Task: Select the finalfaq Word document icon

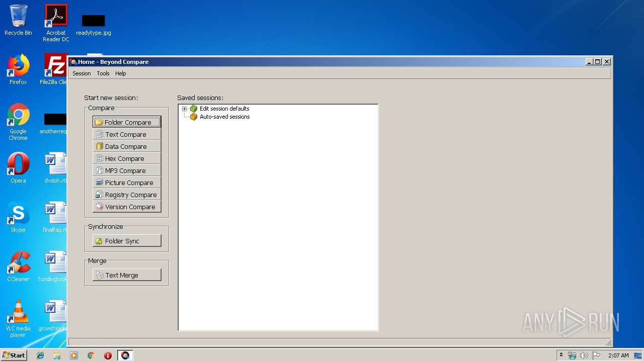Action: [x=55, y=212]
